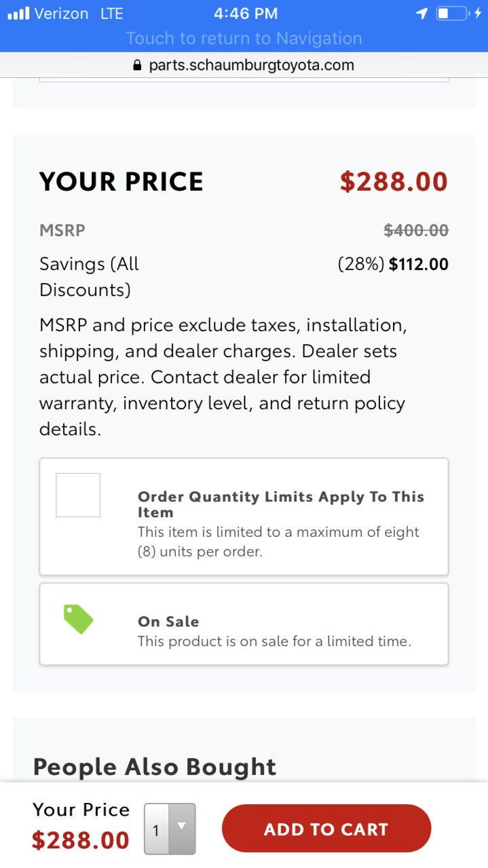Tap the People Also Bought heading
Screen dimensions: 488x868
tap(155, 767)
